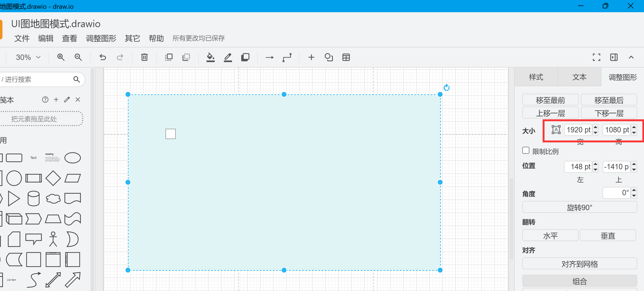Increase width with stepper up arrow
Viewport: 644px width, 291px height.
pyautogui.click(x=595, y=127)
